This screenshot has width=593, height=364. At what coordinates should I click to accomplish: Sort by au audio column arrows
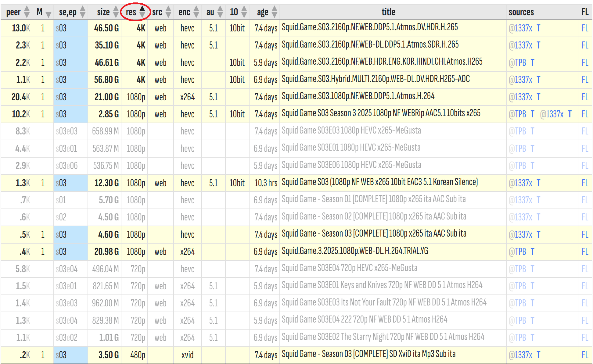[220, 12]
